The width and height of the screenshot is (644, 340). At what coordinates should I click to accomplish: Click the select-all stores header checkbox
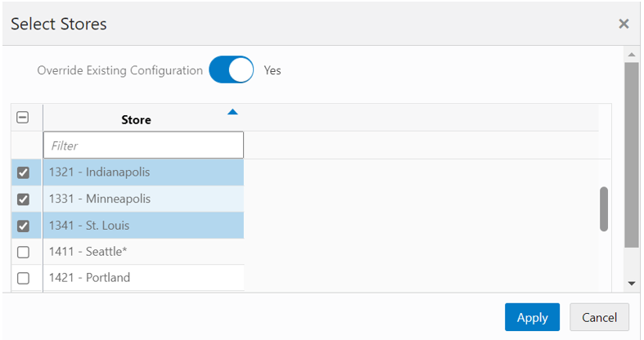23,118
